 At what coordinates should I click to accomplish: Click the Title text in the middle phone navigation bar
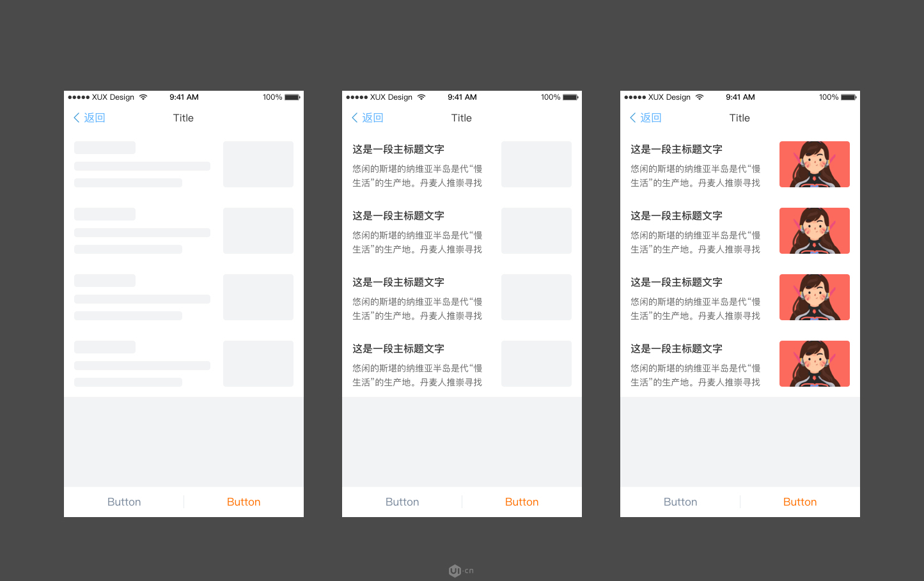462,118
